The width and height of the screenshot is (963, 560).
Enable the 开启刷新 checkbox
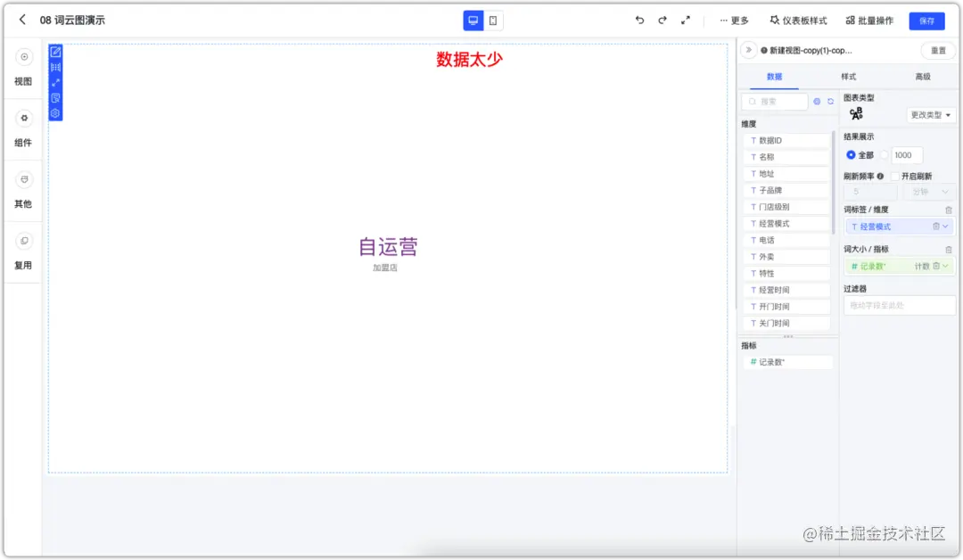[x=894, y=175]
